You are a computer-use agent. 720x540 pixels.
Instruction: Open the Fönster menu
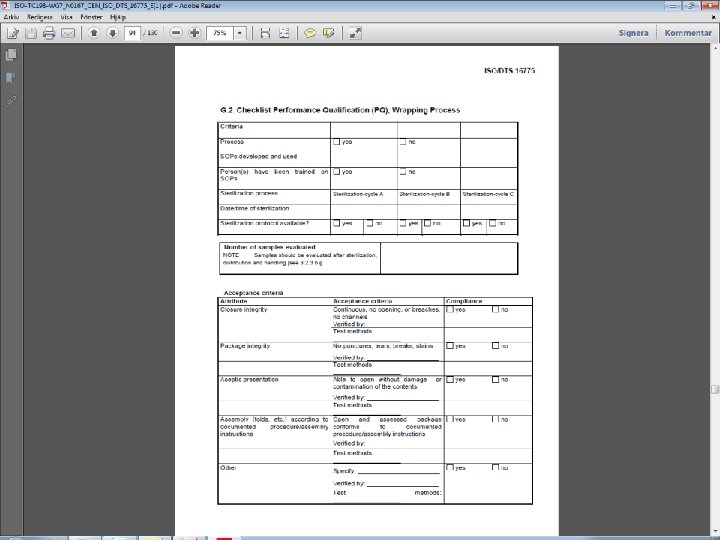click(91, 17)
